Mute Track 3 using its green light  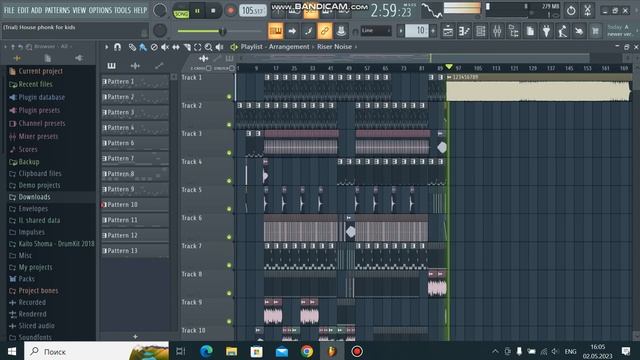pos(229,153)
